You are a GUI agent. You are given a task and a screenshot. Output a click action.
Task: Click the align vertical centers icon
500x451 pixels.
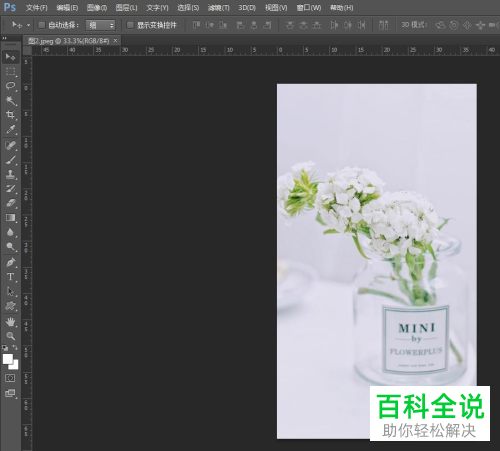click(210, 25)
